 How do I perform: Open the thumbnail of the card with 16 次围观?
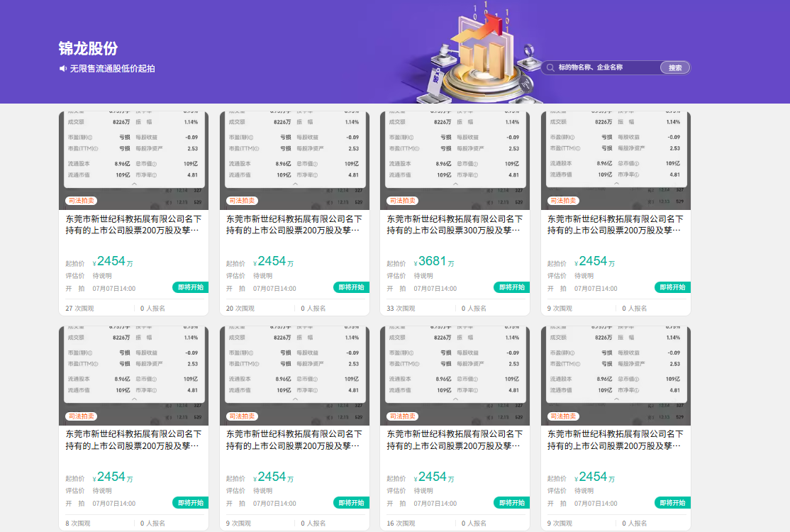point(455,376)
